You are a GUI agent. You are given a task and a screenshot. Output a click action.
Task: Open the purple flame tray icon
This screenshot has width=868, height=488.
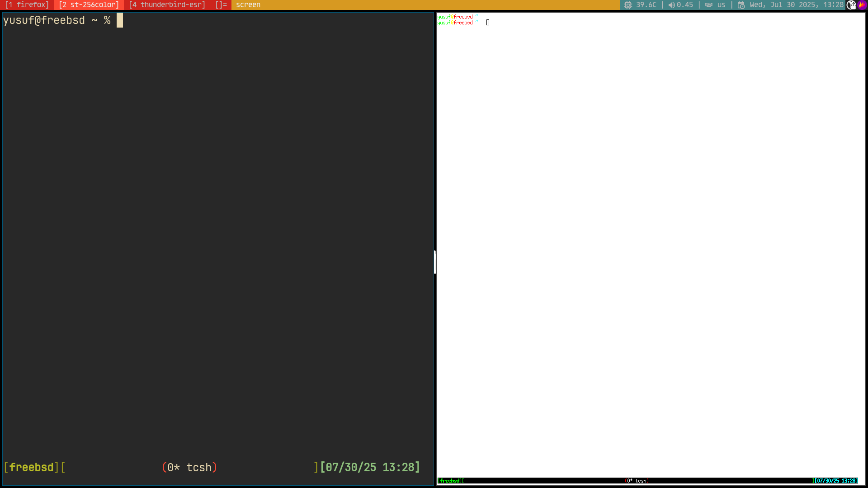[862, 5]
